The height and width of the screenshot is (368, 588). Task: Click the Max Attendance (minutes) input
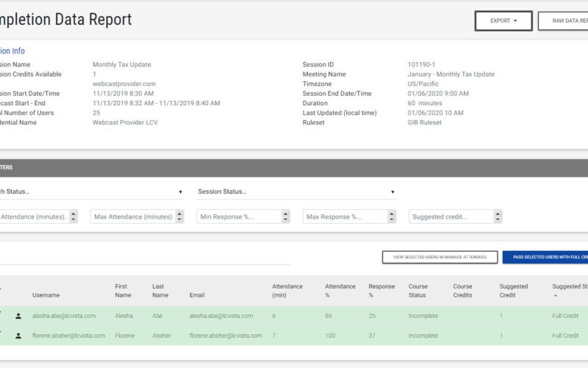click(x=133, y=216)
